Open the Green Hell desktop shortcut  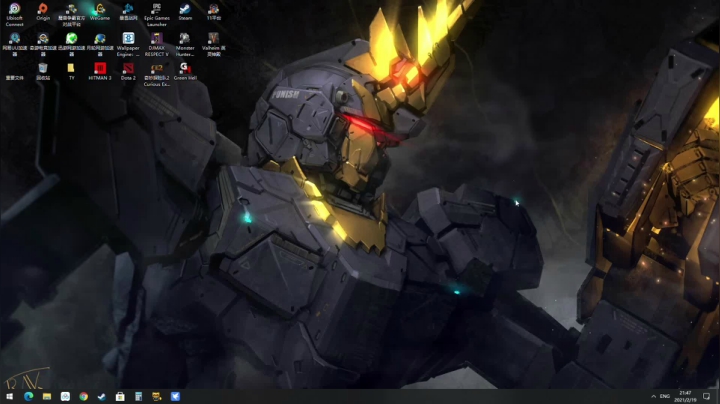[185, 72]
